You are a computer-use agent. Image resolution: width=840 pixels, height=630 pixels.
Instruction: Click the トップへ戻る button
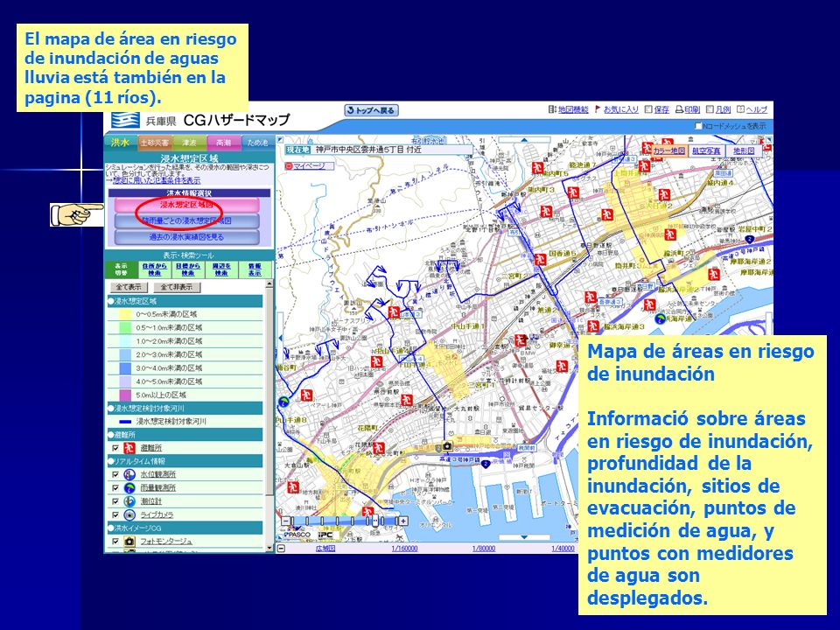tap(371, 110)
